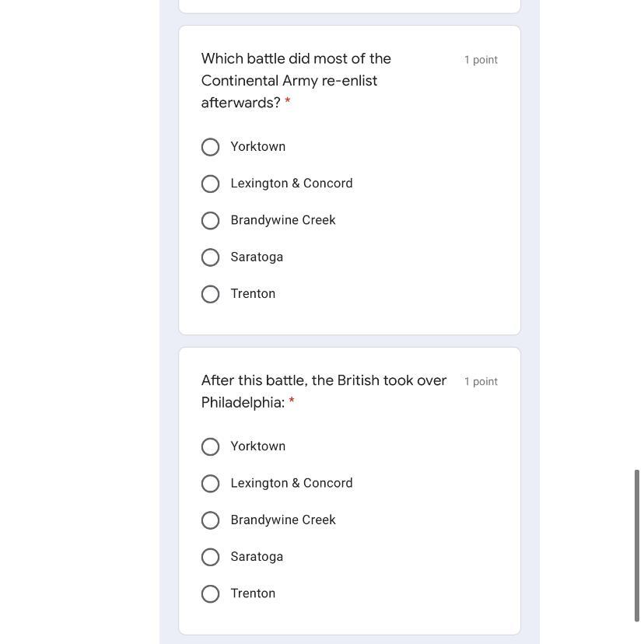
Task: Select Yorktown radio for Philadelphia question
Action: [210, 446]
